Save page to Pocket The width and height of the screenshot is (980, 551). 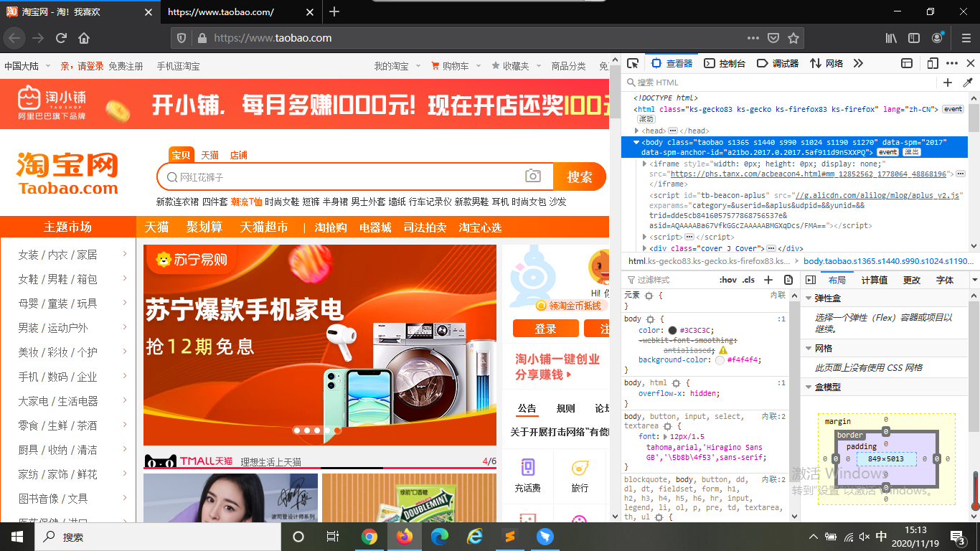coord(773,38)
